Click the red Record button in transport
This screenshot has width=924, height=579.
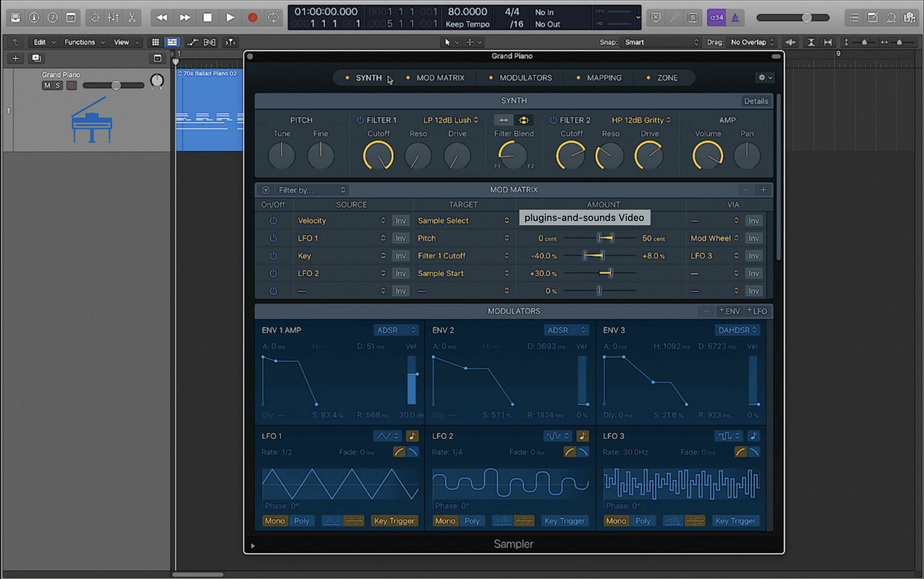(x=253, y=18)
